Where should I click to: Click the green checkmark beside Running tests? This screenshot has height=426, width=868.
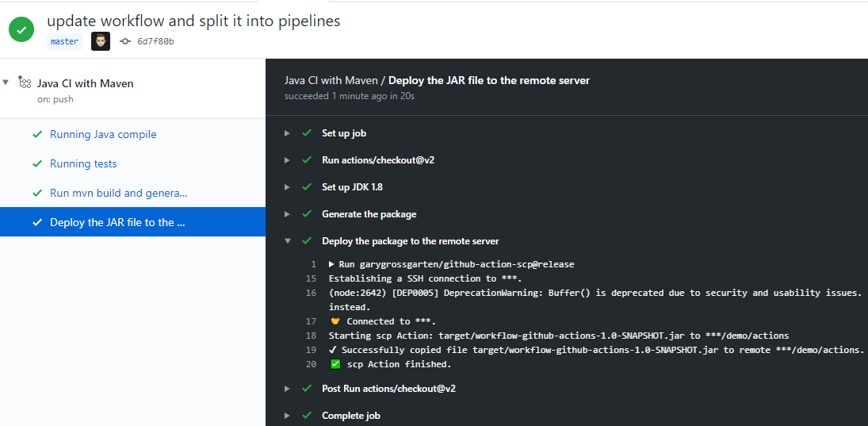click(37, 164)
